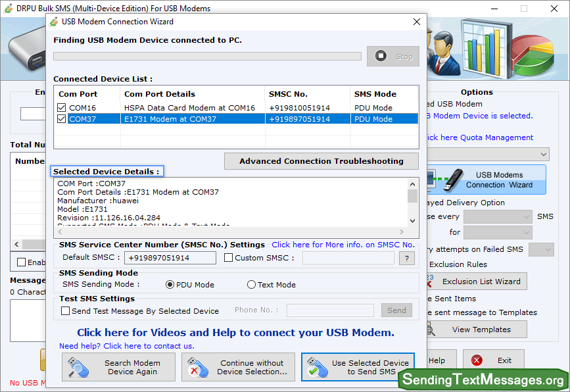Toggle the Enab... checkbox in main window
Screen dimensions: 570x392
point(22,262)
